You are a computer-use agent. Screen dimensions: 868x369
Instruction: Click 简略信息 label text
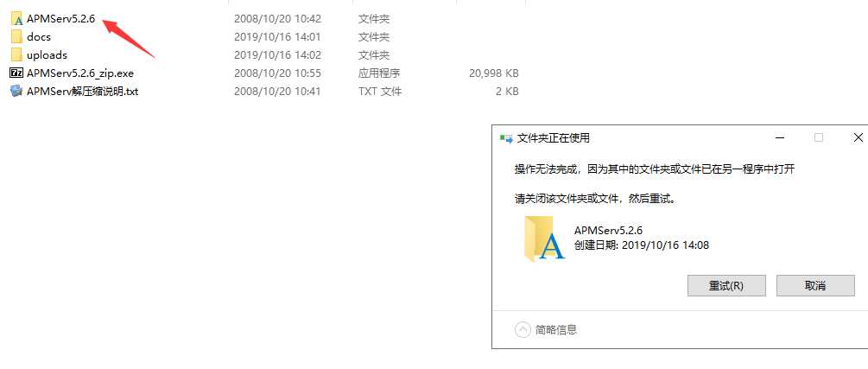[x=556, y=330]
